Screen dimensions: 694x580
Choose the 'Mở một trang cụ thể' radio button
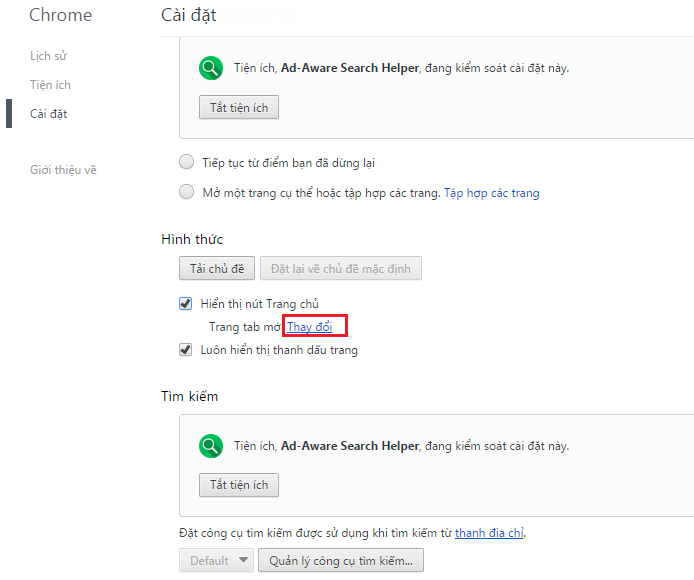click(x=186, y=192)
